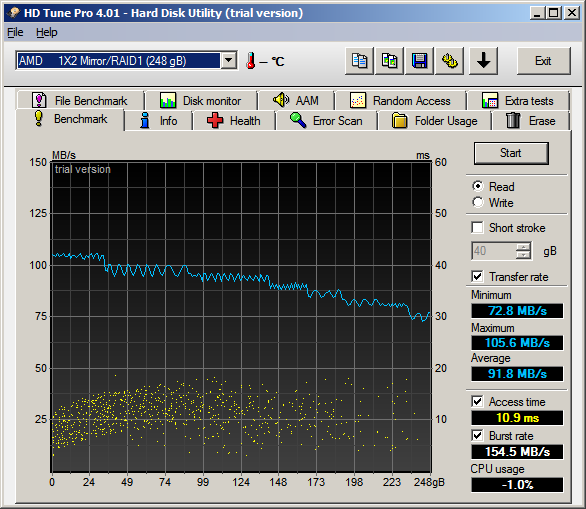This screenshot has height=509, width=586.
Task: Open the Help menu
Action: coord(47,33)
